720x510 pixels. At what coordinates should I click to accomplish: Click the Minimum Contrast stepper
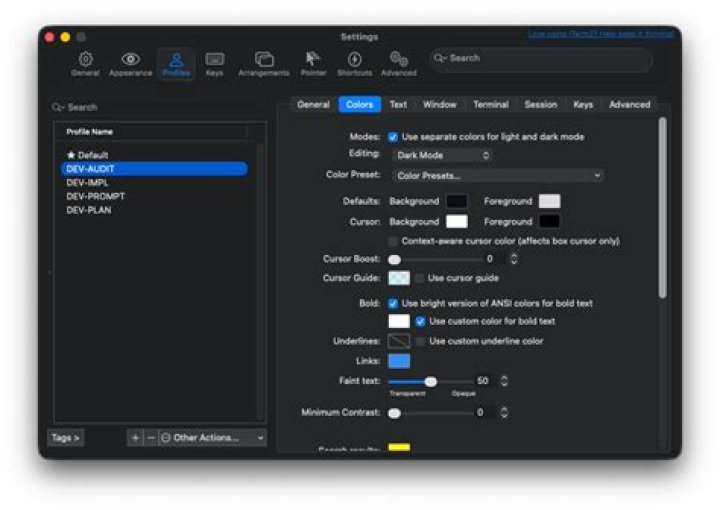[504, 412]
